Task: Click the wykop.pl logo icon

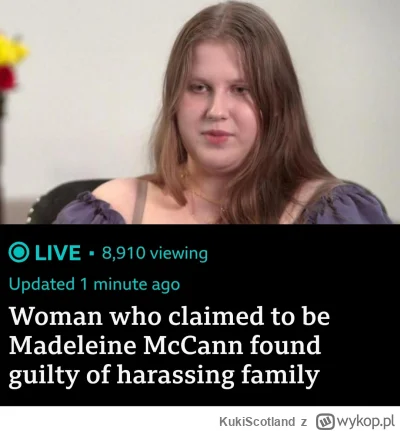Action: coord(325,421)
